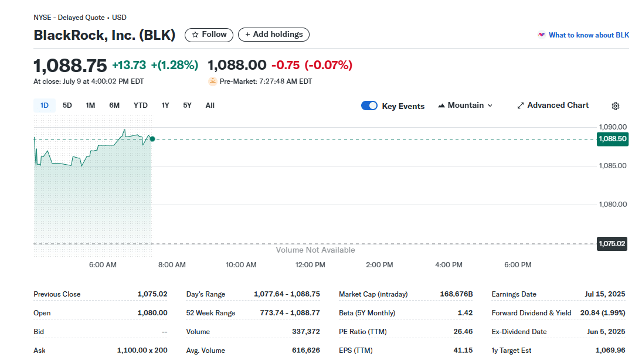Click the NYSE - Delayed Quote text
This screenshot has height=364, width=642.
69,18
